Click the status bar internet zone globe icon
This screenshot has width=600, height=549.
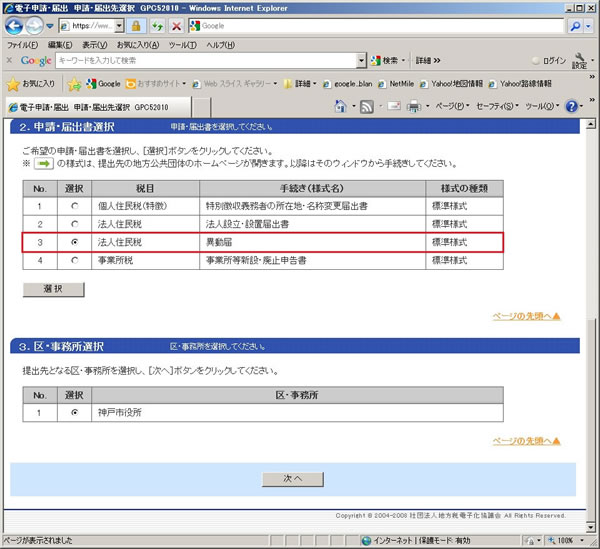point(367,541)
